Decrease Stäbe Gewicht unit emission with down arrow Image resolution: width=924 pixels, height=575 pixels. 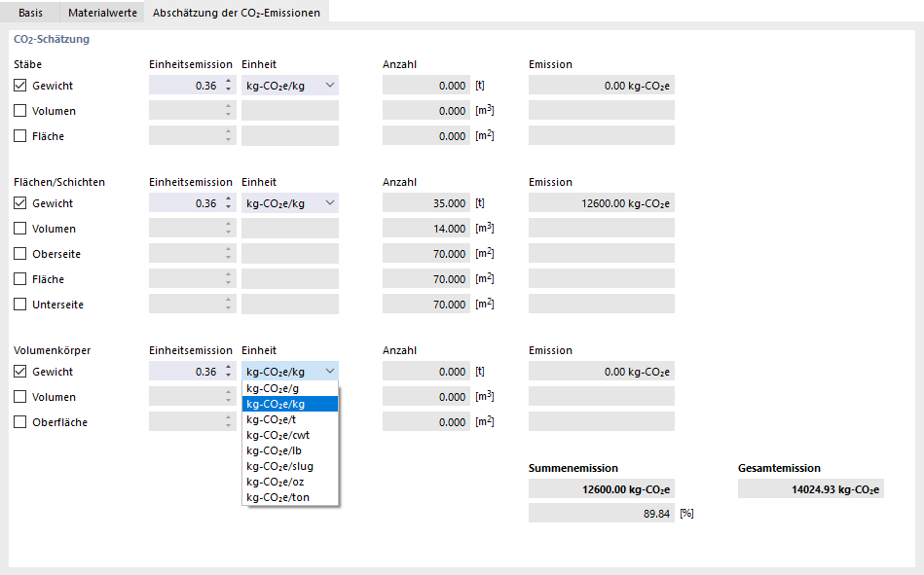coord(229,90)
